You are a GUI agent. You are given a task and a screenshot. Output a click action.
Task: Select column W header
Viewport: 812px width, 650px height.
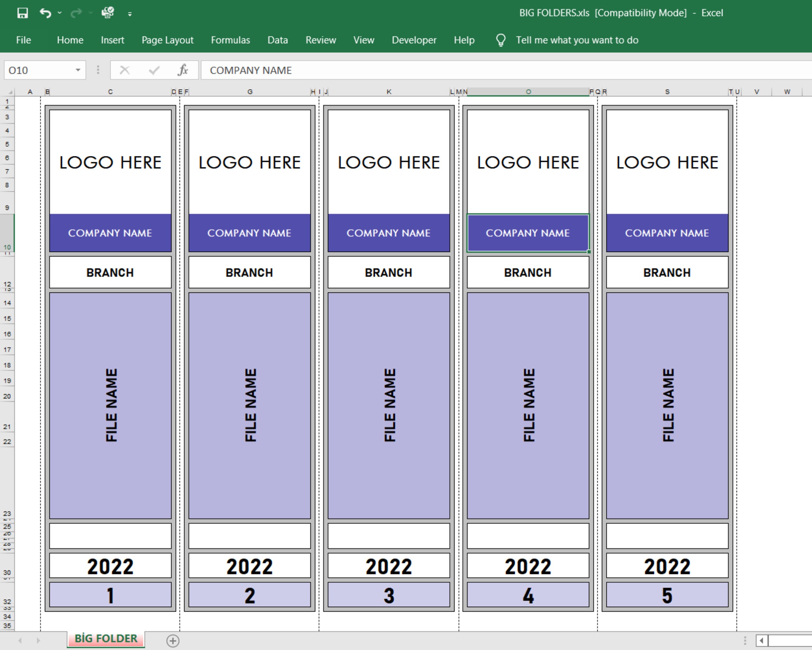coord(787,92)
